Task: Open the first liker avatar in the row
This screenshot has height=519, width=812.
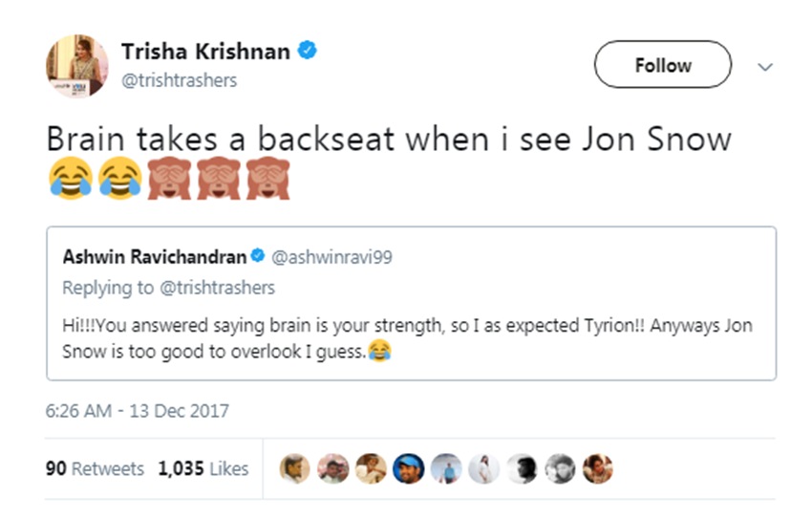Action: click(294, 468)
